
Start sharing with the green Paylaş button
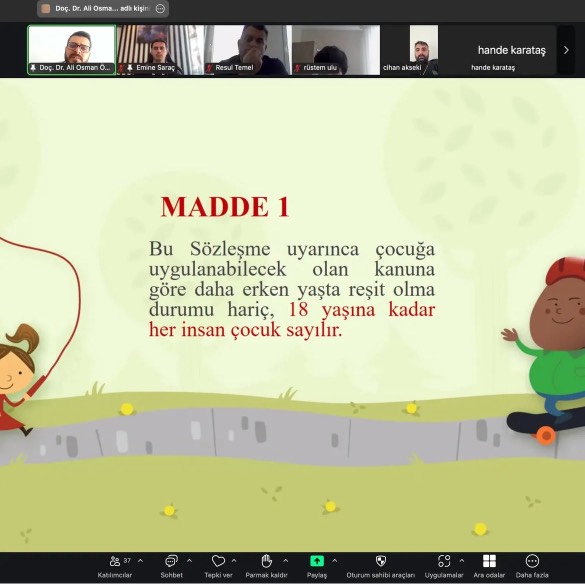click(317, 561)
